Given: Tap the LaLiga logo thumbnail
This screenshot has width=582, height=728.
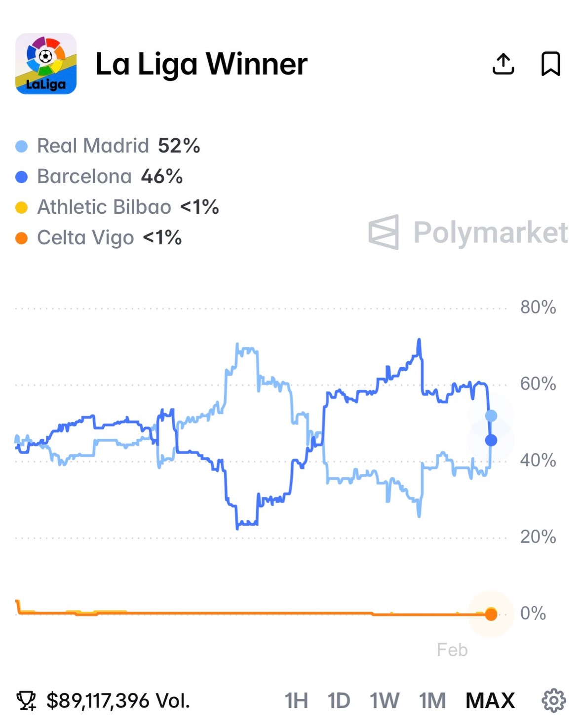Looking at the screenshot, I should [46, 64].
